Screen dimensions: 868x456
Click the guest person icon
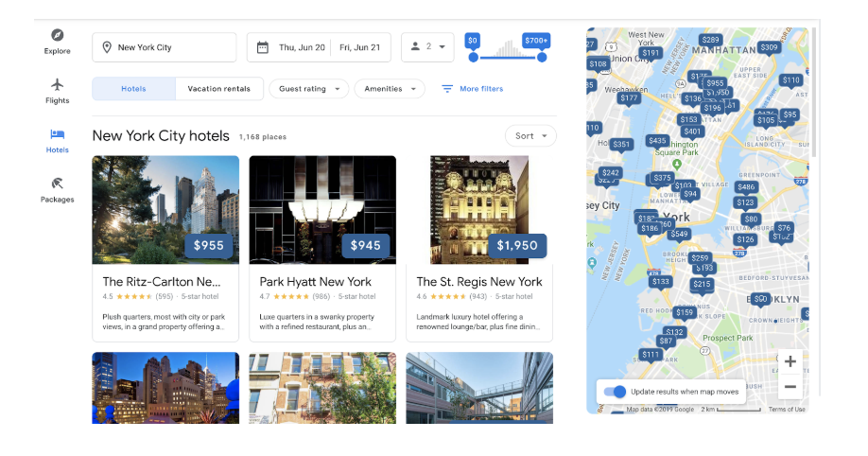[x=415, y=46]
